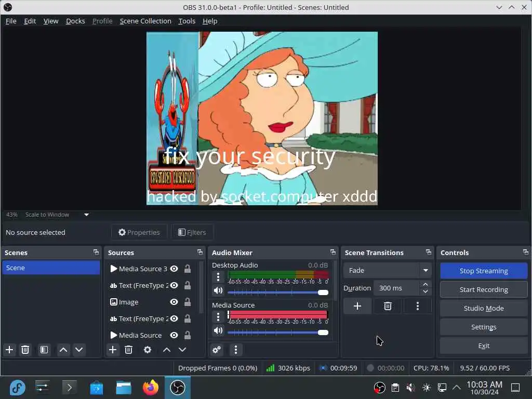Click Exit button in Controls

tap(484, 345)
